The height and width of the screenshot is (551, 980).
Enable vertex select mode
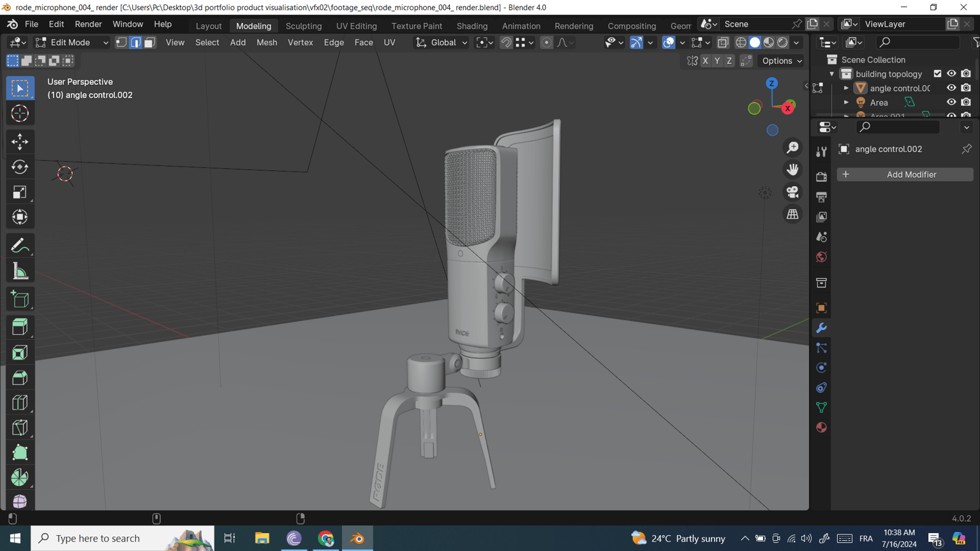(121, 43)
